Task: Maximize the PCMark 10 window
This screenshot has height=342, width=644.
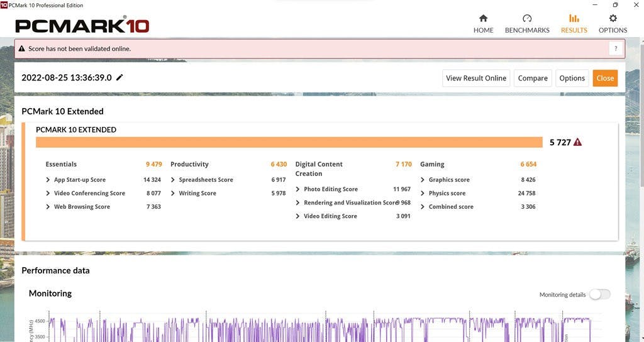Action: pos(615,5)
